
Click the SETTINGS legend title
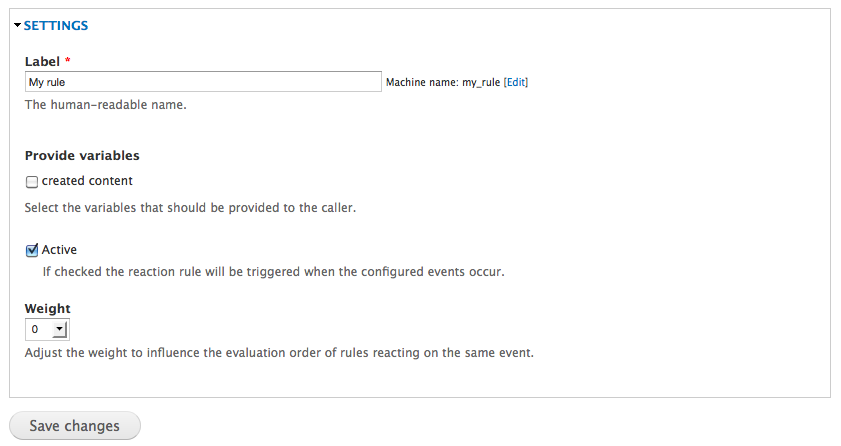(x=56, y=25)
